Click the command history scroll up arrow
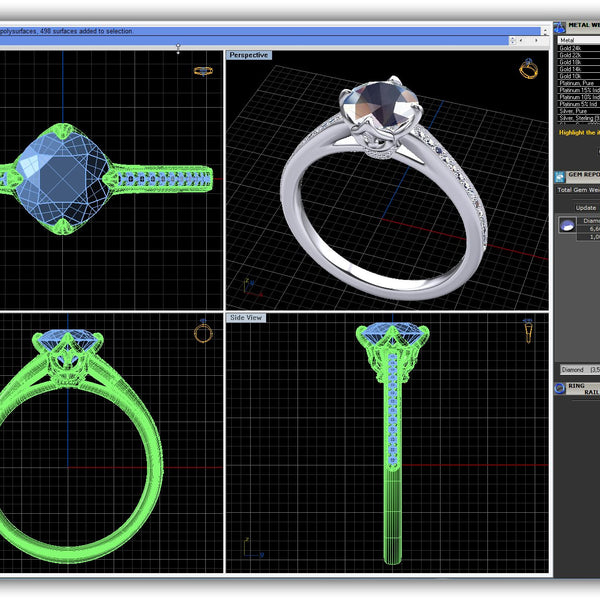 coord(544,29)
